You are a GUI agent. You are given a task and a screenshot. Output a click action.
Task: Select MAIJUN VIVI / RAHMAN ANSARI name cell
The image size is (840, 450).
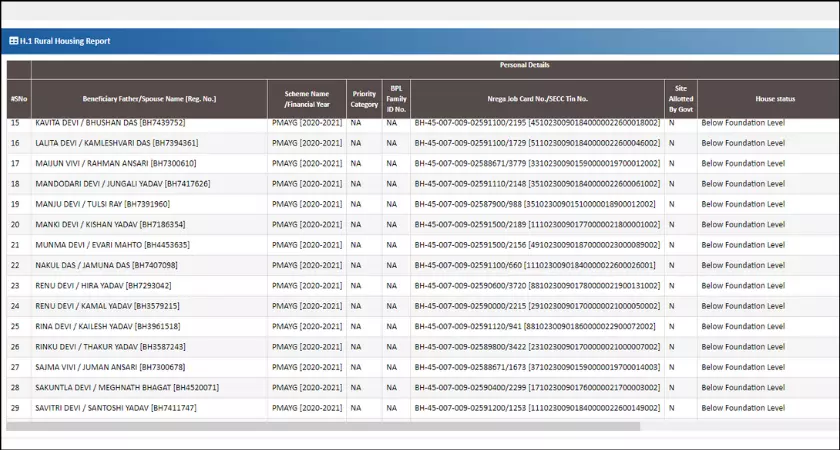click(116, 163)
